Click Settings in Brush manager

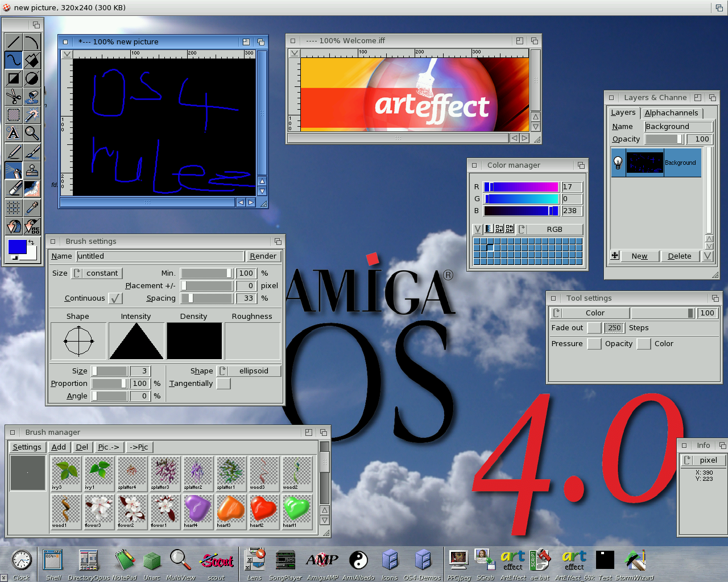click(x=27, y=447)
